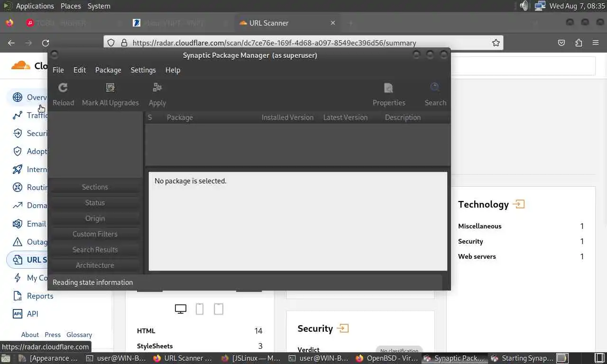Click the Domains sidebar icon
The width and height of the screenshot is (607, 364).
18,205
